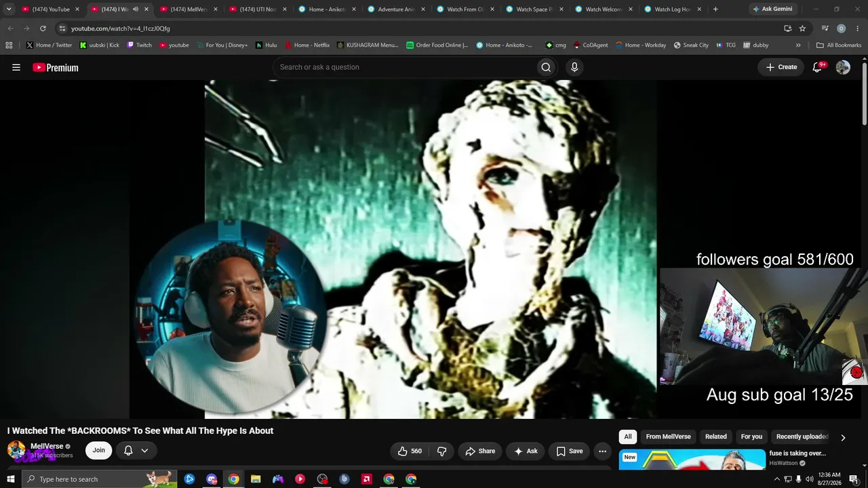
Task: Open a new browser tab
Action: click(x=715, y=9)
